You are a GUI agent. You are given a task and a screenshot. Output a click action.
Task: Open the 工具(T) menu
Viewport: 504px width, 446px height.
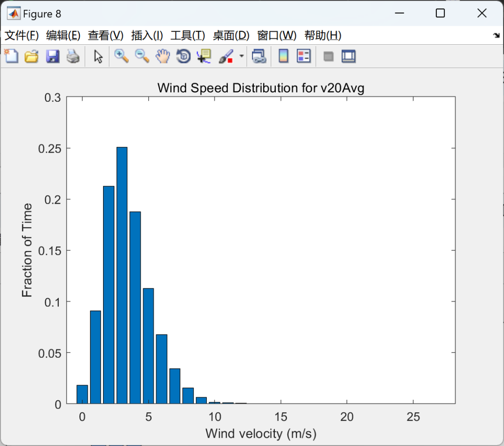tap(188, 35)
